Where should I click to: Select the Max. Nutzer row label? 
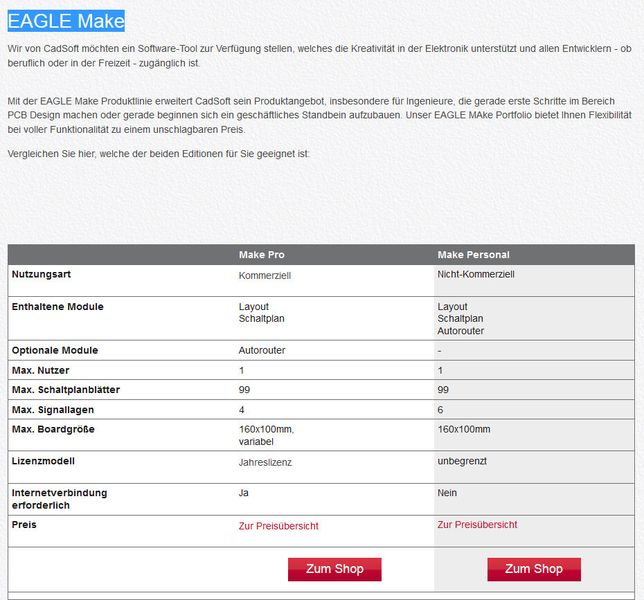[40, 370]
